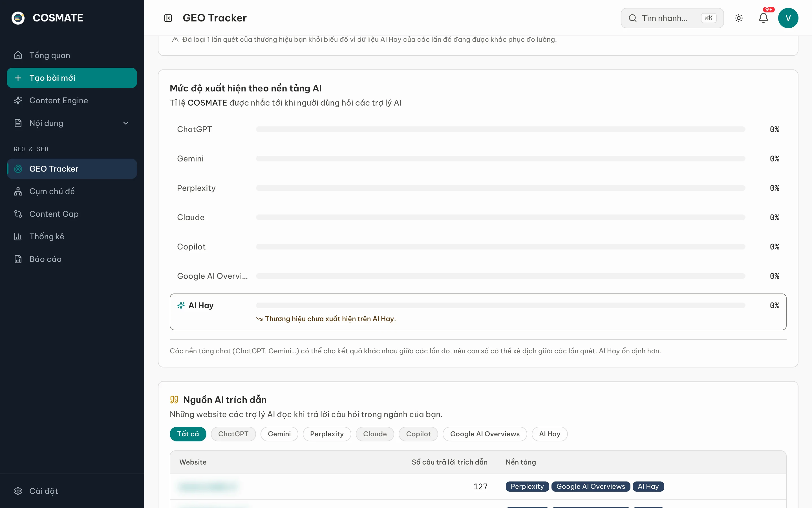The width and height of the screenshot is (812, 508).
Task: Open the user avatar V menu
Action: pos(788,18)
